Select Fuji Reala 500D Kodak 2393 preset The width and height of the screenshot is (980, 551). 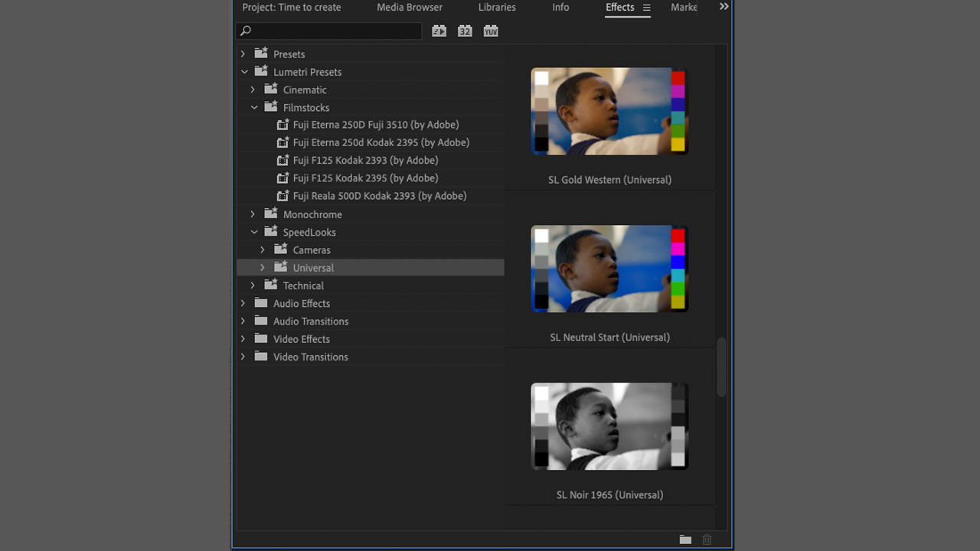pos(379,196)
